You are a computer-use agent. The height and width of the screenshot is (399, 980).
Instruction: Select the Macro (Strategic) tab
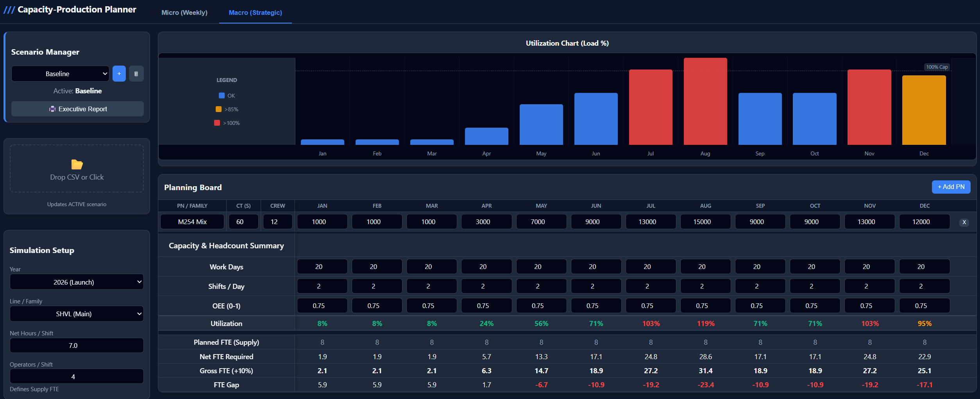(255, 12)
